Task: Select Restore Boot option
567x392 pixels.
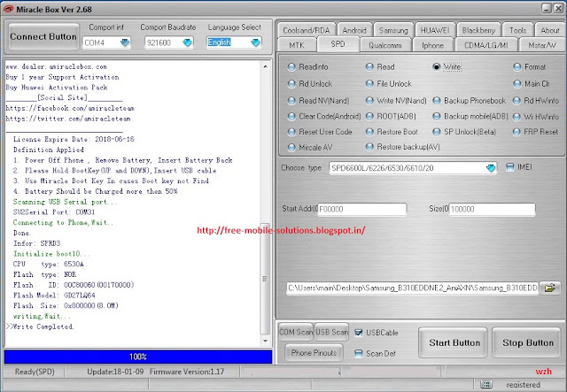Action: 369,132
